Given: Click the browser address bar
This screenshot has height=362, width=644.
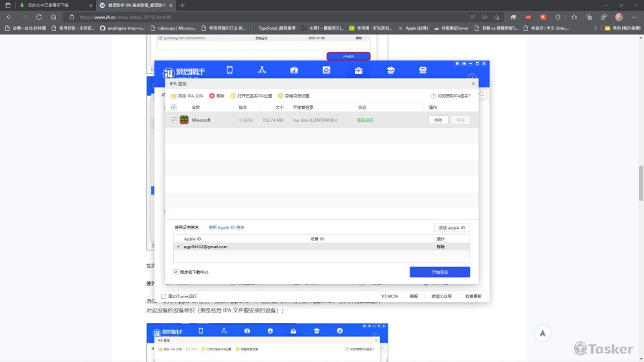Looking at the screenshot, I should click(258, 17).
